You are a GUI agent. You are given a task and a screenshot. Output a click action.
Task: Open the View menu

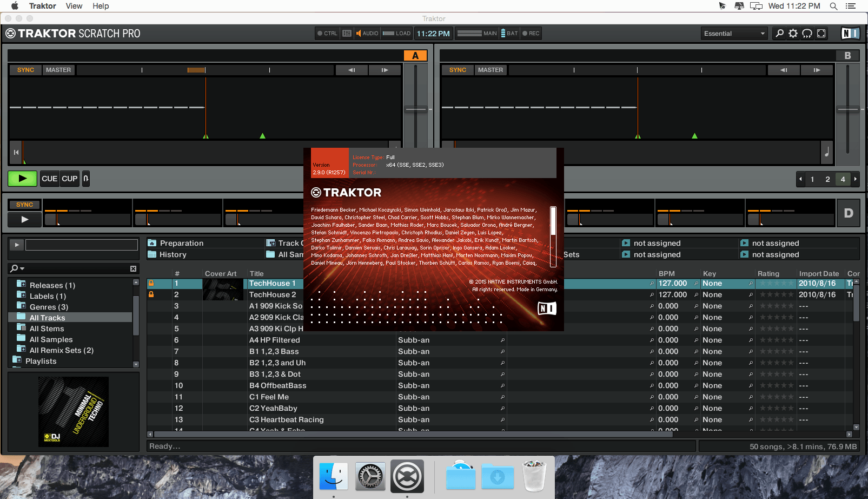pyautogui.click(x=74, y=6)
